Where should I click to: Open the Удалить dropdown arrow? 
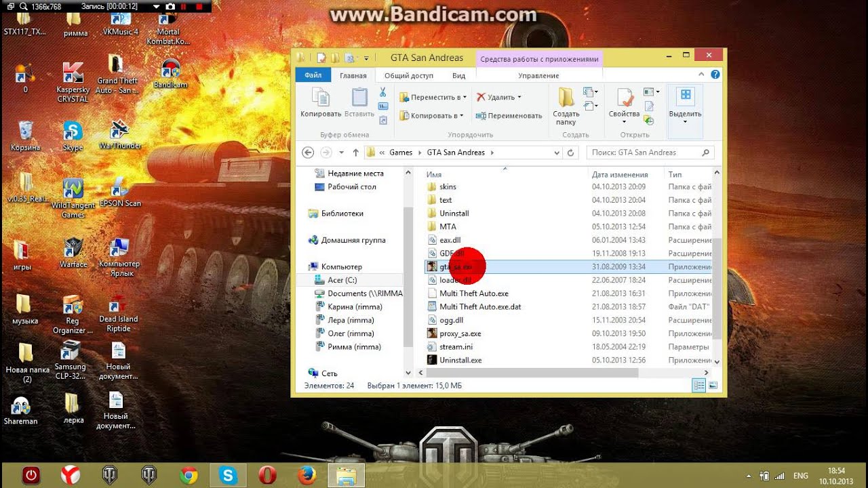coord(519,98)
